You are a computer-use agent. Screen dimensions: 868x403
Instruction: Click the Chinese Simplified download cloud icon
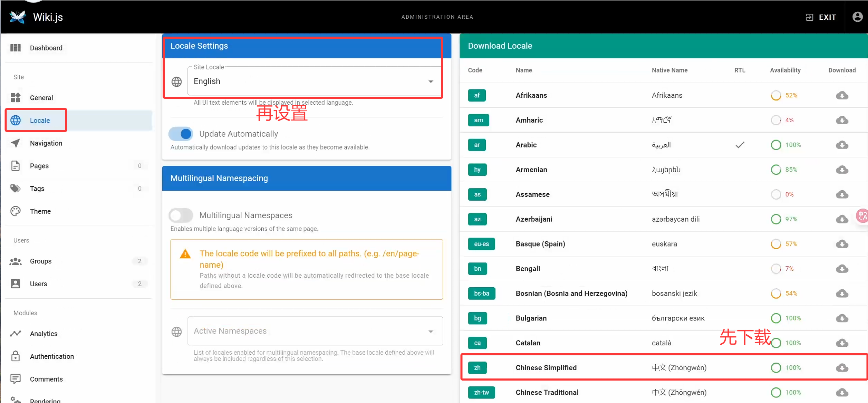pos(842,368)
